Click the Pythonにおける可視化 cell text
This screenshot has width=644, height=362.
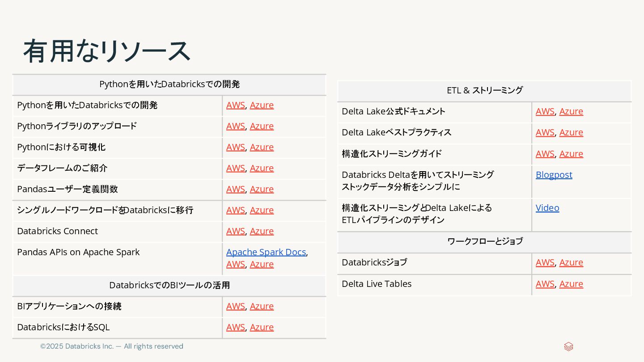pos(61,147)
